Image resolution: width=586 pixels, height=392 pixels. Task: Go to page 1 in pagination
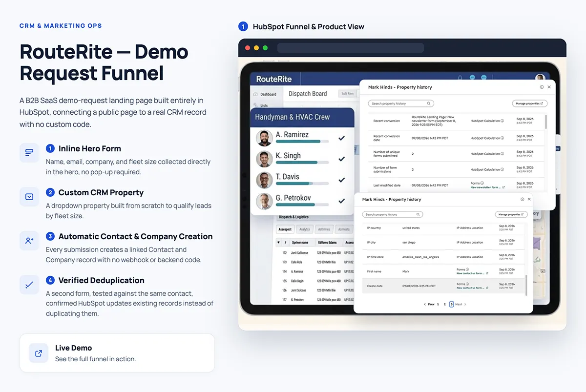click(438, 304)
